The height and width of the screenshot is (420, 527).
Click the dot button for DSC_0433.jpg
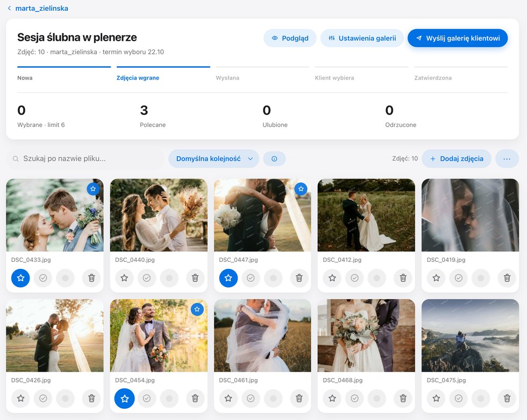pyautogui.click(x=65, y=278)
